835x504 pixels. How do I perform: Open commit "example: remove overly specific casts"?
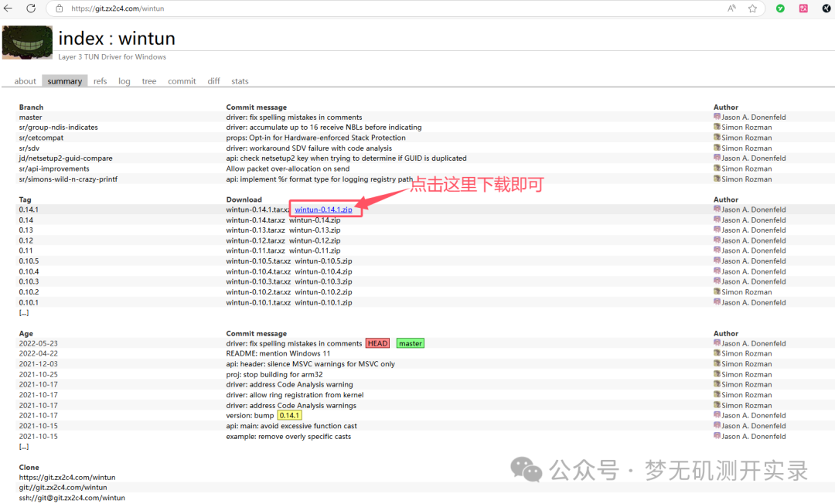288,437
